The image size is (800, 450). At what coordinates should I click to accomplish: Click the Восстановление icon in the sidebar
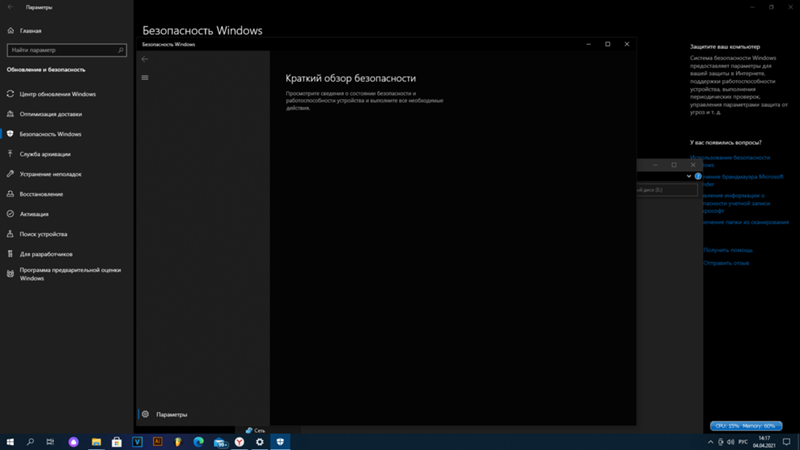pos(10,194)
